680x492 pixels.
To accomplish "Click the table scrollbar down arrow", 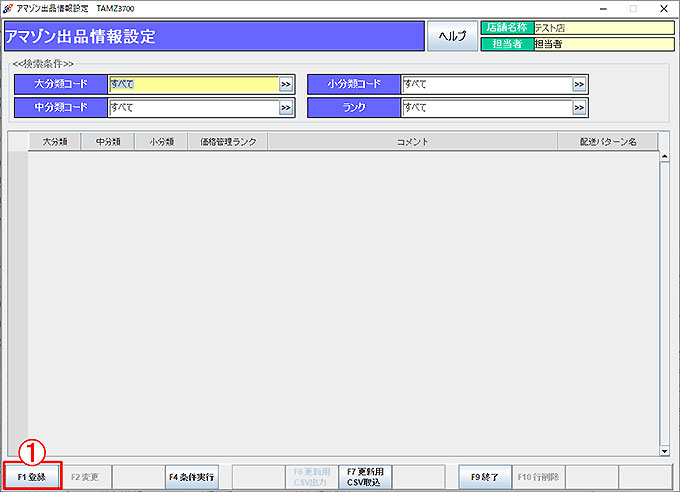I will [664, 451].
